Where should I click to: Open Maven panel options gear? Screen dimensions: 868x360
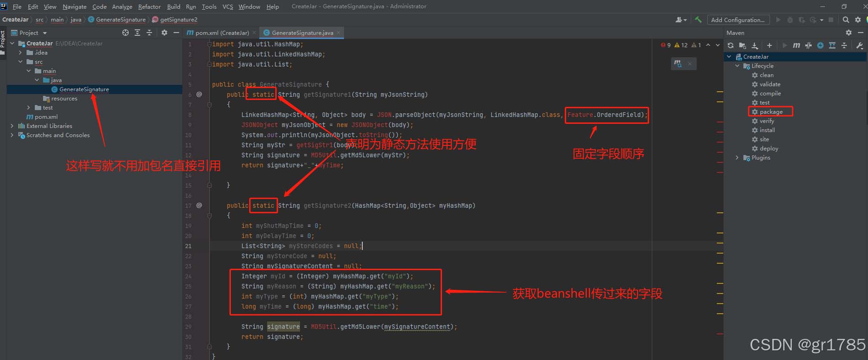coord(849,33)
